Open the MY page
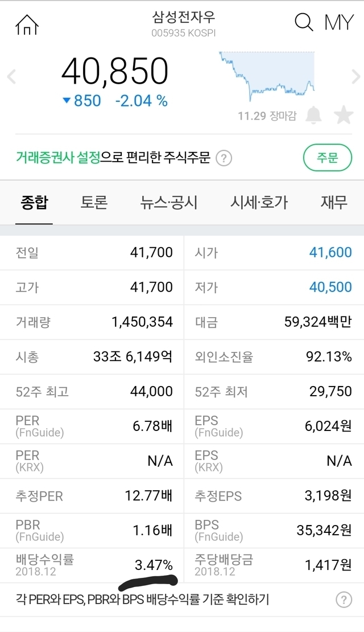The width and height of the screenshot is (364, 632). [x=339, y=23]
